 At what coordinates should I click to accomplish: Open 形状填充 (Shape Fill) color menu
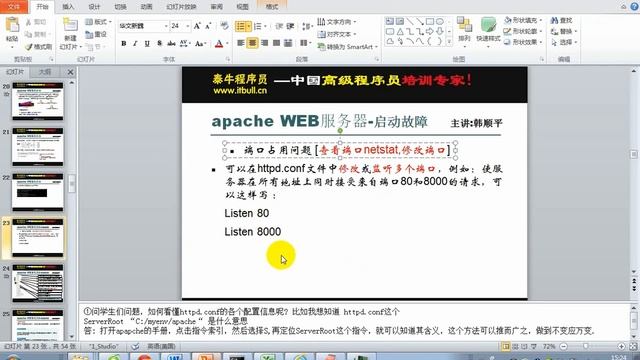point(523,20)
